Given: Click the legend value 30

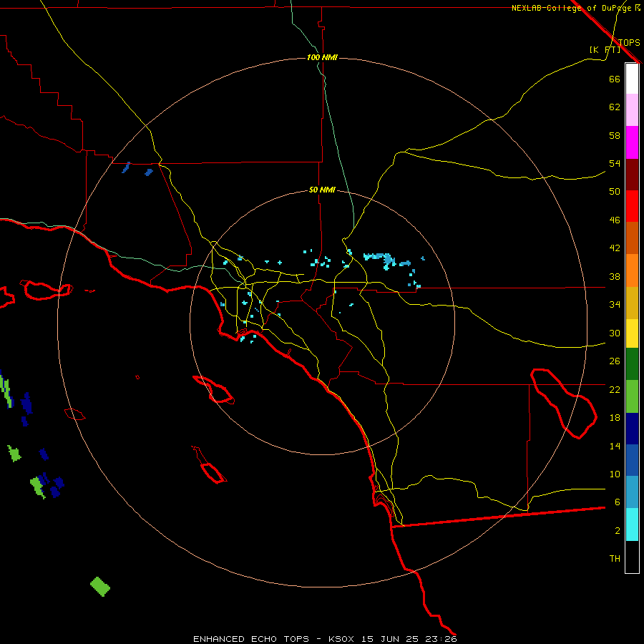Looking at the screenshot, I should coord(615,333).
